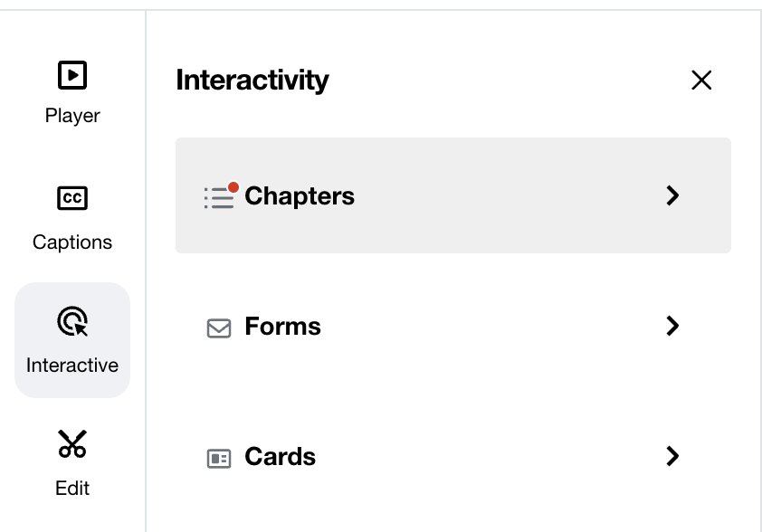The image size is (762, 532).
Task: Click the scissors Edit icon
Action: pyautogui.click(x=72, y=444)
